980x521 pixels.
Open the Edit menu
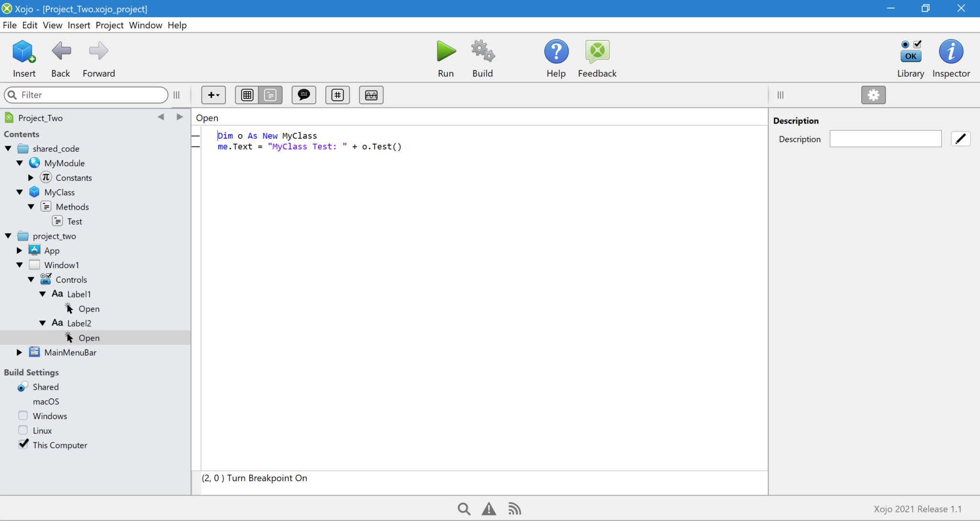[30, 25]
